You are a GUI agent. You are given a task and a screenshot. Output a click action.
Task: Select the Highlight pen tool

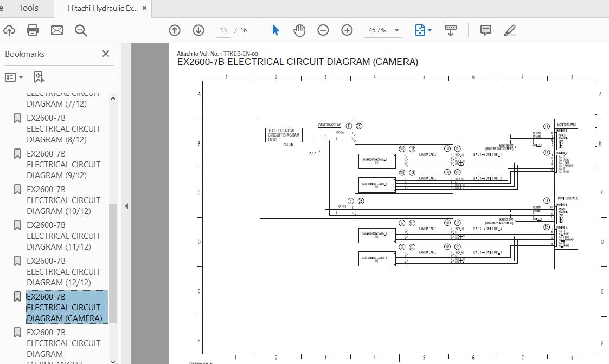point(509,30)
